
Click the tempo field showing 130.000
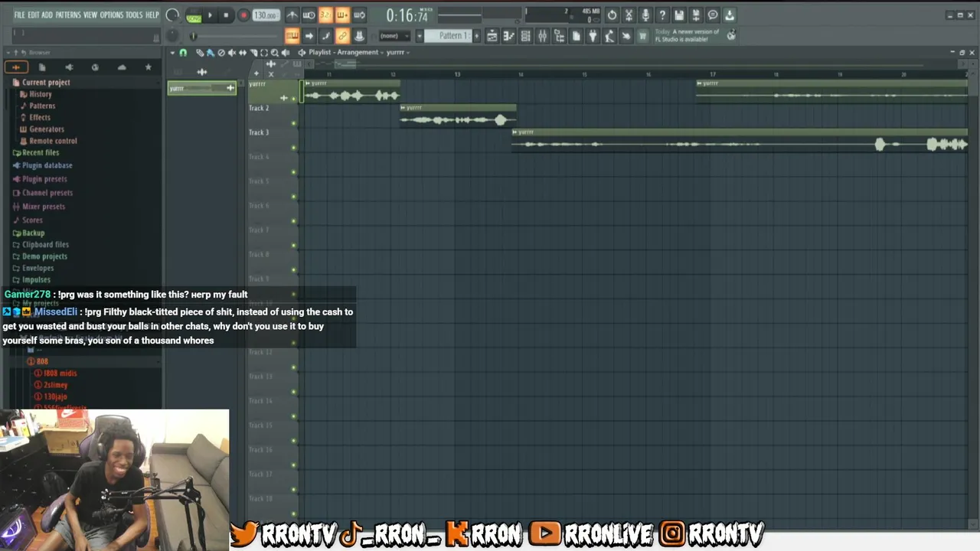click(x=266, y=15)
